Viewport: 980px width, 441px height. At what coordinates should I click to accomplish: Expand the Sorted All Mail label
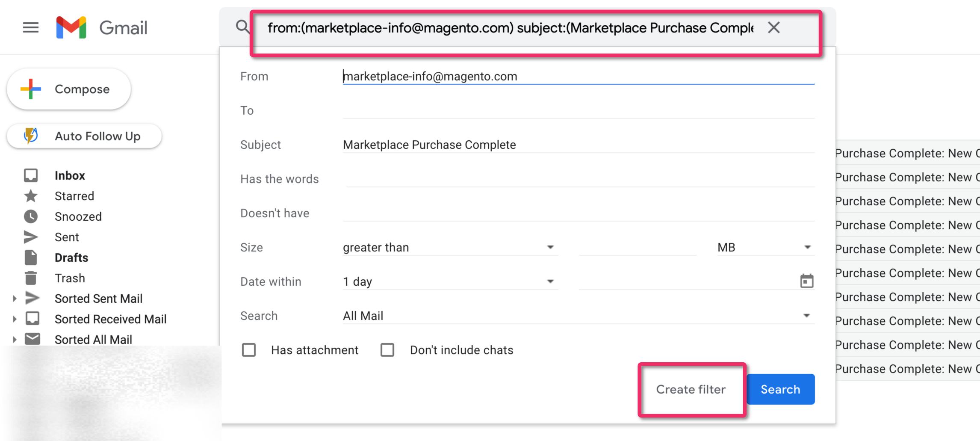pos(15,340)
